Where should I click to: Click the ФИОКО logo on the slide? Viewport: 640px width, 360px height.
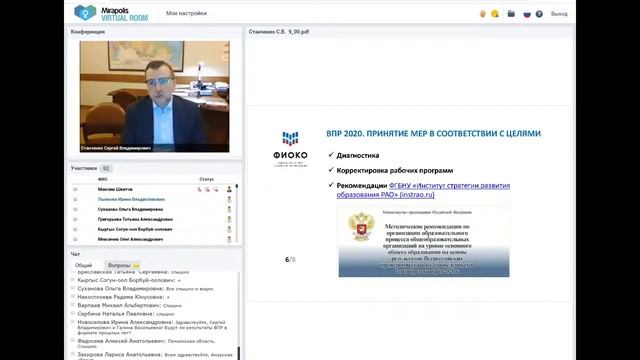(x=290, y=149)
